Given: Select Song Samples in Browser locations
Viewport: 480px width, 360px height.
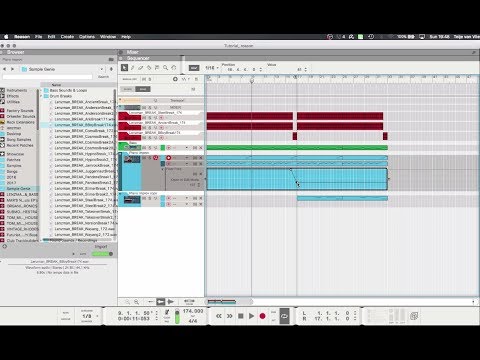Looking at the screenshot, I should (19, 140).
